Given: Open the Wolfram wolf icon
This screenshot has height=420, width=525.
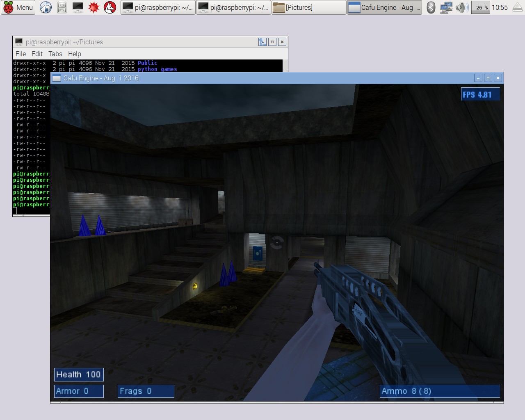Looking at the screenshot, I should 110,7.
